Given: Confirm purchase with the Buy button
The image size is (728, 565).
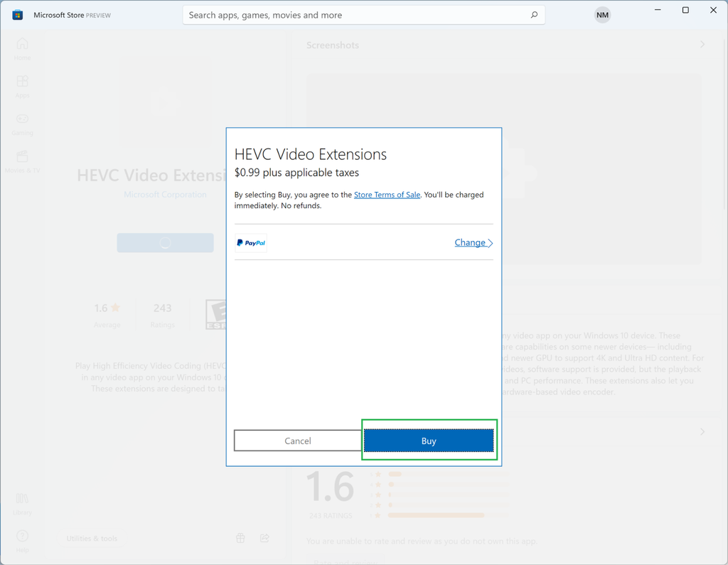Looking at the screenshot, I should (x=429, y=441).
